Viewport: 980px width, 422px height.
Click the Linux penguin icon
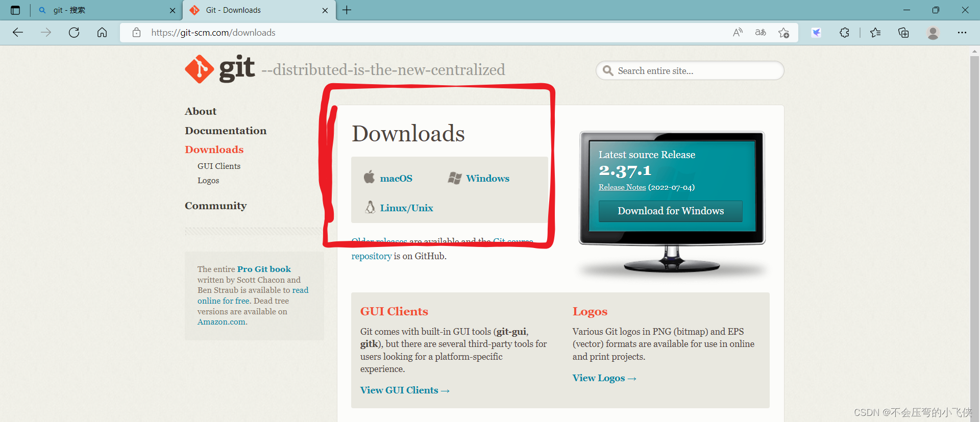[x=370, y=207]
